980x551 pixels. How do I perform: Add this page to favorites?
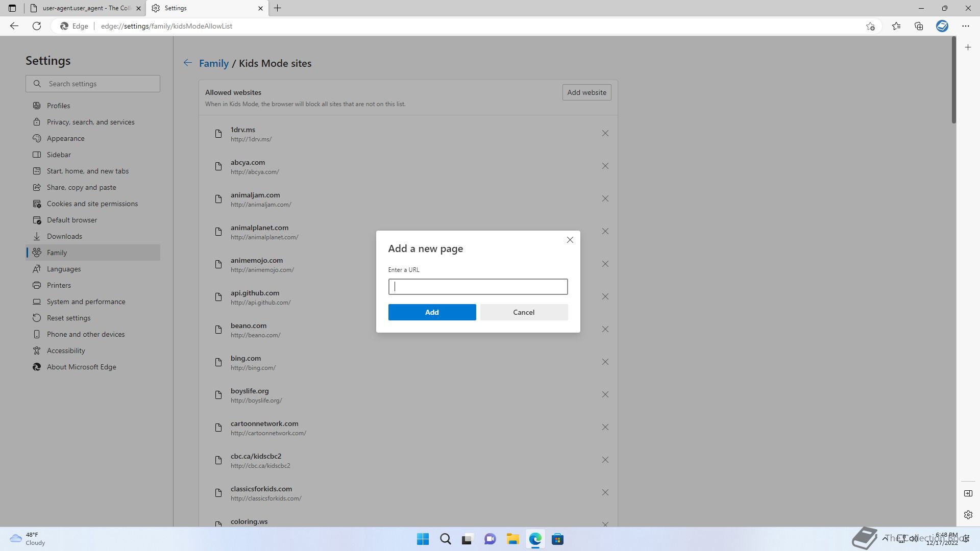(x=870, y=26)
